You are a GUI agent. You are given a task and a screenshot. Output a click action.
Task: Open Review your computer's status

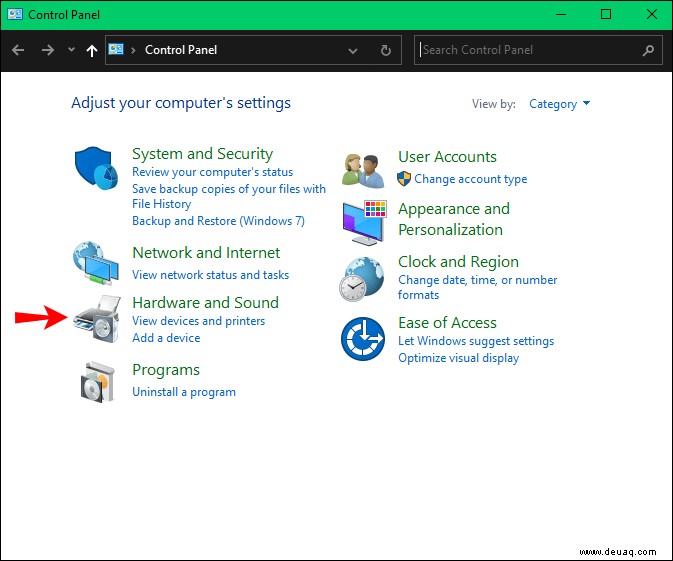tap(212, 172)
